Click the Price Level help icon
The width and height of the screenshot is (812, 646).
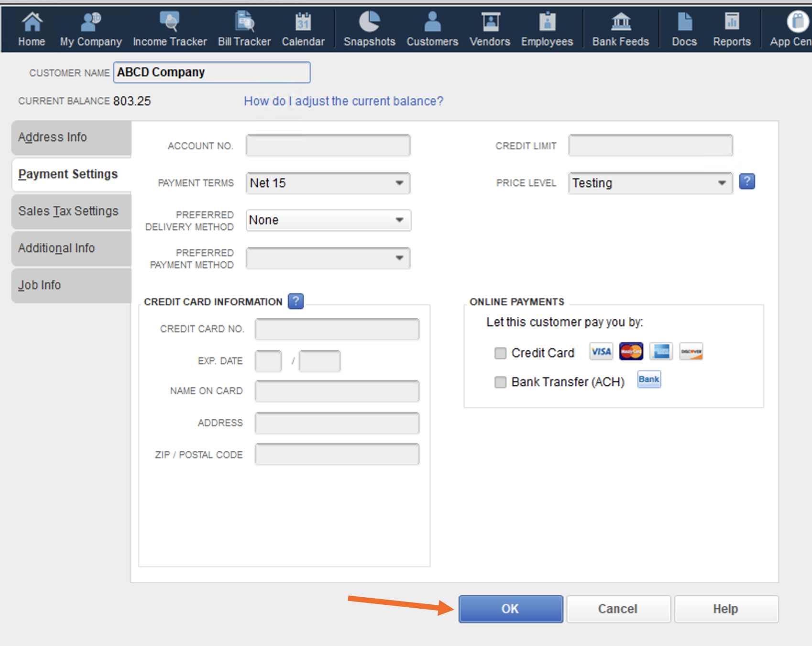click(747, 182)
